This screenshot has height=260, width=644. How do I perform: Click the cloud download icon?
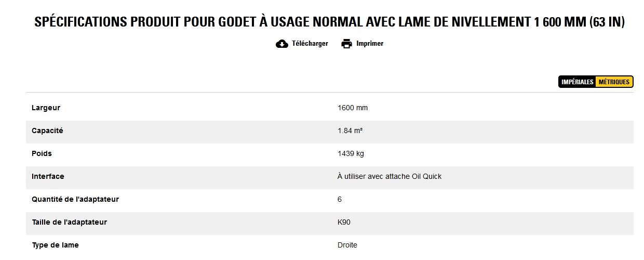tap(282, 44)
